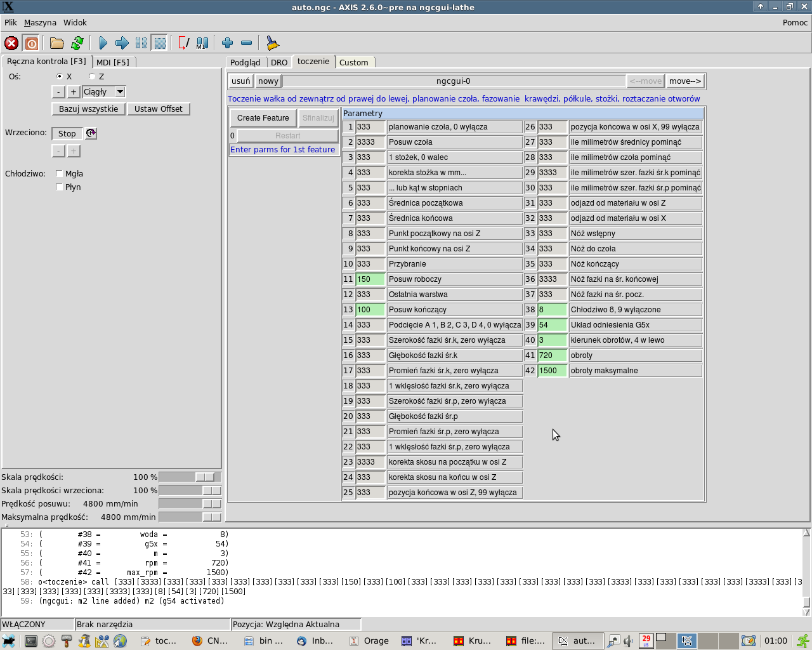Step through program with arrow icon
This screenshot has width=812, height=650.
click(x=122, y=43)
